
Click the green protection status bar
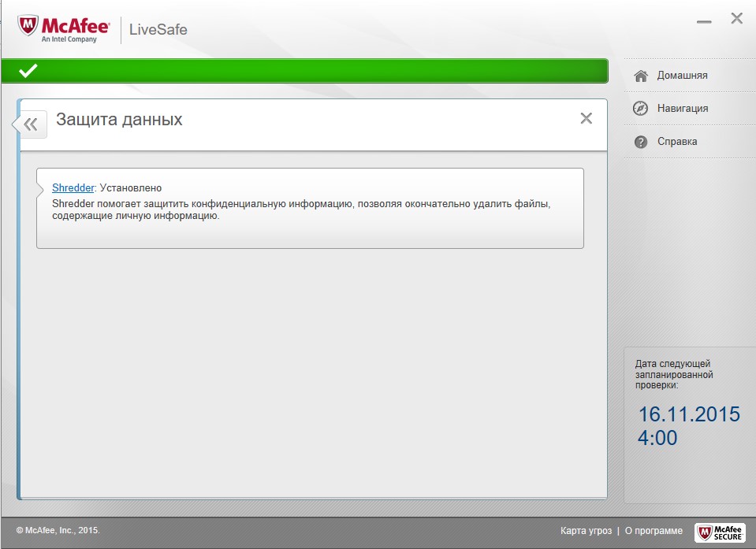pos(305,71)
